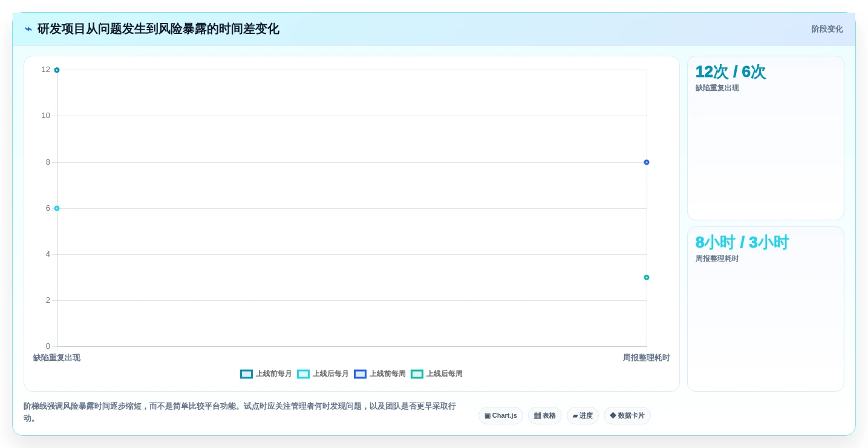Click the Chart.js tag
868x448 pixels.
pyautogui.click(x=501, y=416)
